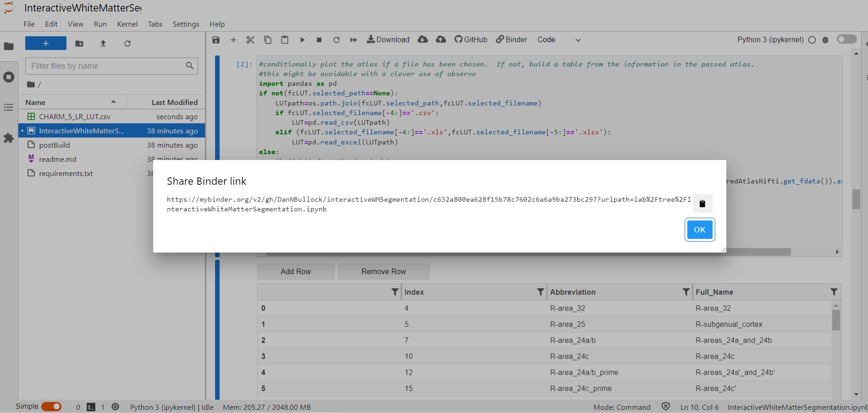Copy selected cells icon in toolbar
This screenshot has height=413, width=868.
268,40
